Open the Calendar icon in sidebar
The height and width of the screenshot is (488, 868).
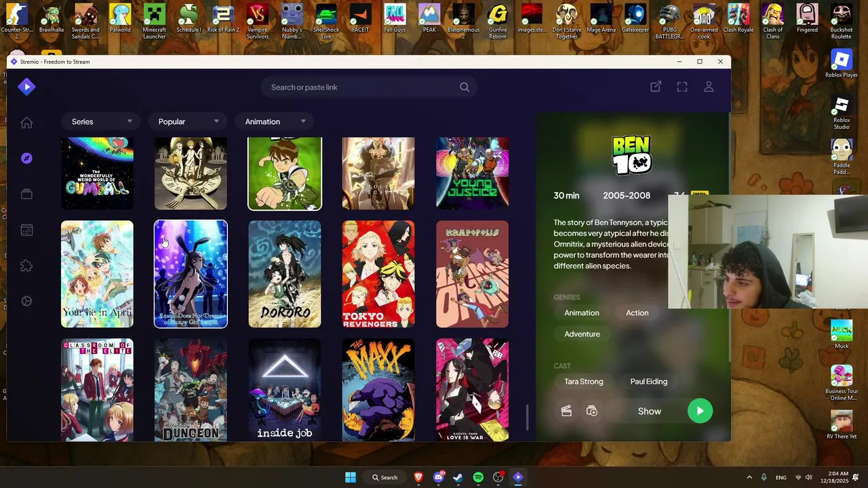point(26,230)
